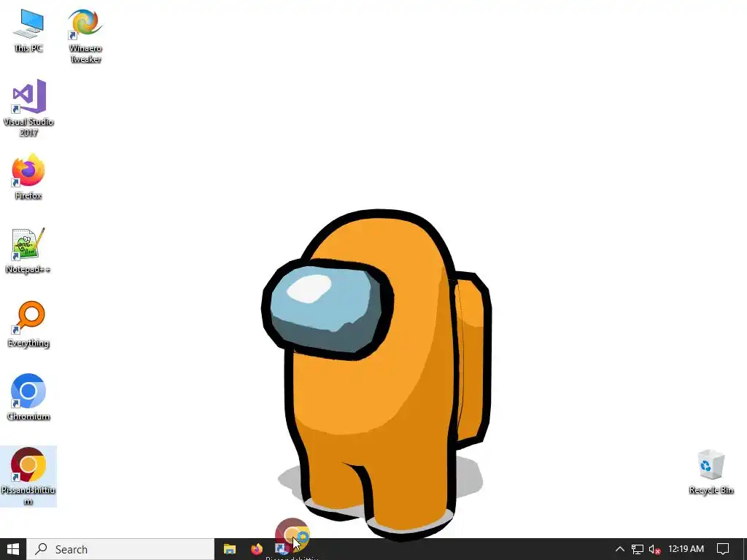Select the Notepad++ desktop shortcut
This screenshot has height=560, width=747.
28,251
